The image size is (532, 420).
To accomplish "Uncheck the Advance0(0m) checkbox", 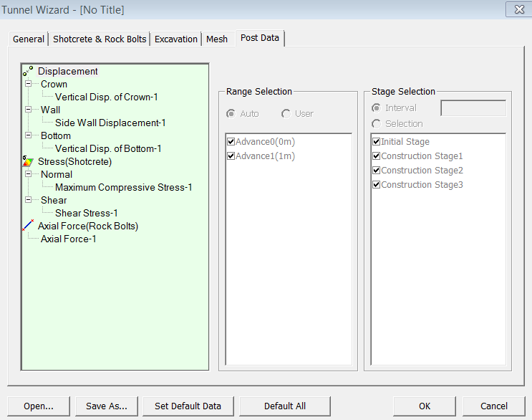I will (231, 142).
